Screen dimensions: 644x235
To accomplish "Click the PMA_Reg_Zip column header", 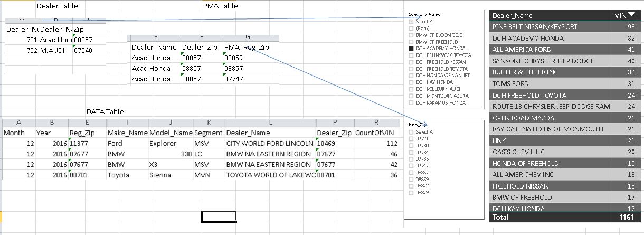I will pos(247,47).
